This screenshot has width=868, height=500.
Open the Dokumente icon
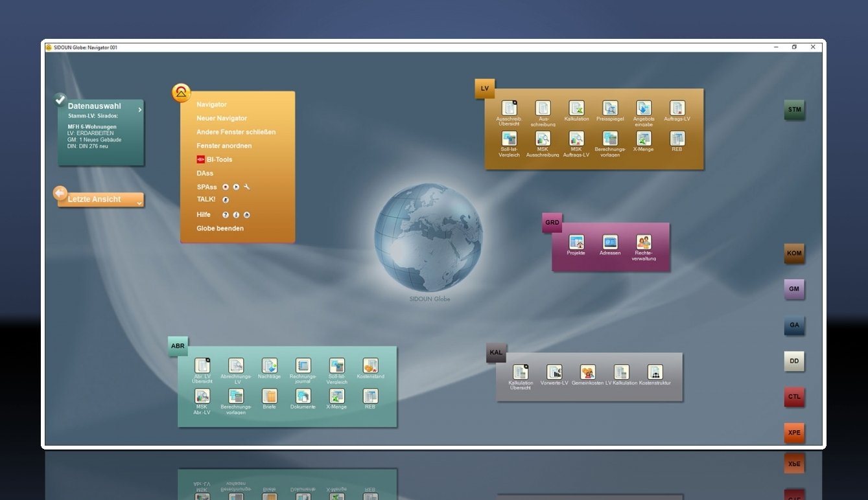(303, 396)
